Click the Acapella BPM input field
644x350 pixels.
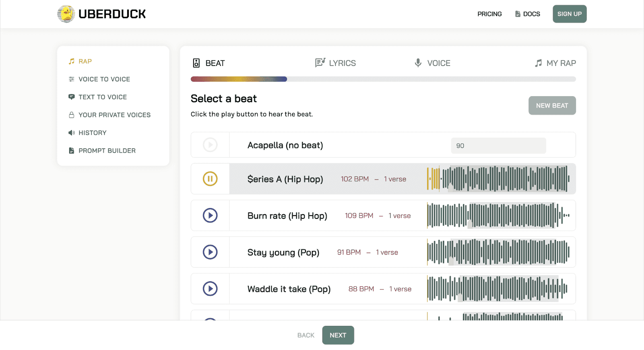498,146
